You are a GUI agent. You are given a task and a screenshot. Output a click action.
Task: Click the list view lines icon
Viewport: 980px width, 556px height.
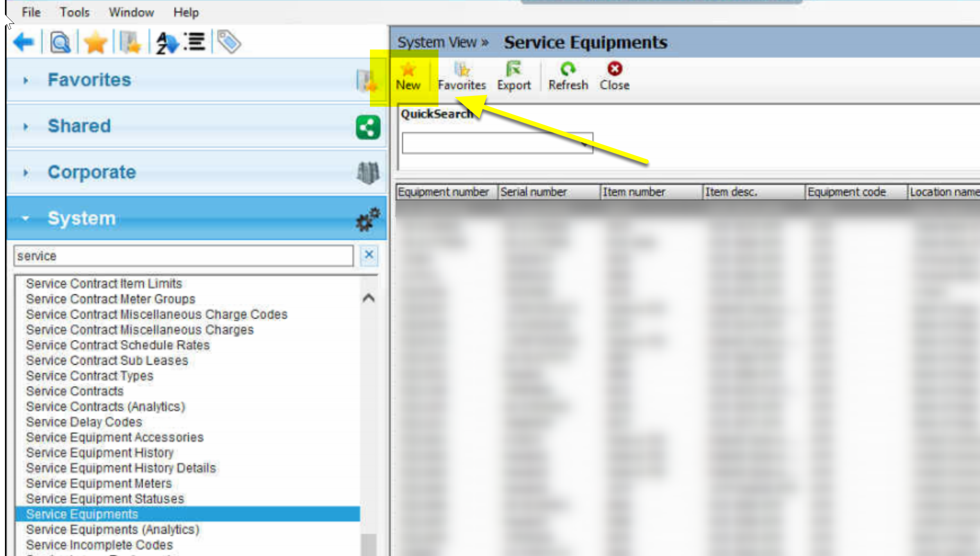[195, 42]
